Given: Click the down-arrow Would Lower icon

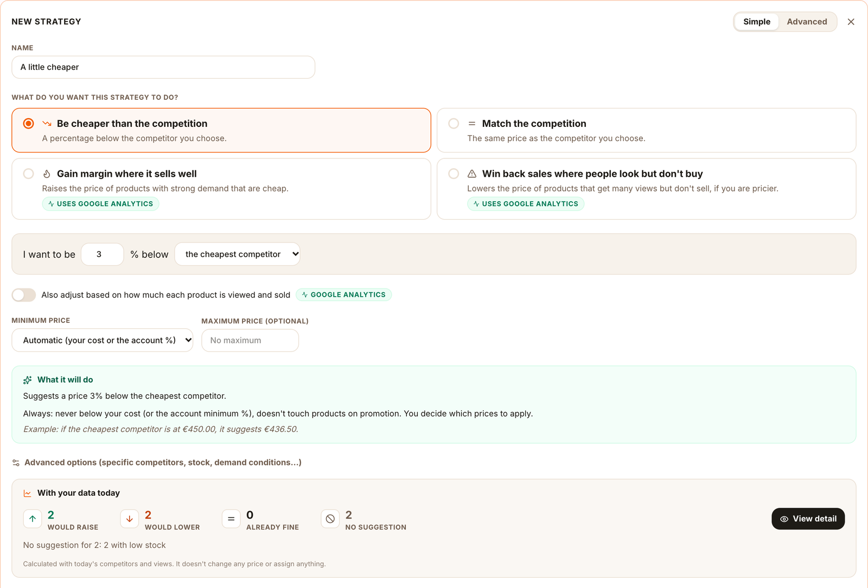Looking at the screenshot, I should (130, 519).
